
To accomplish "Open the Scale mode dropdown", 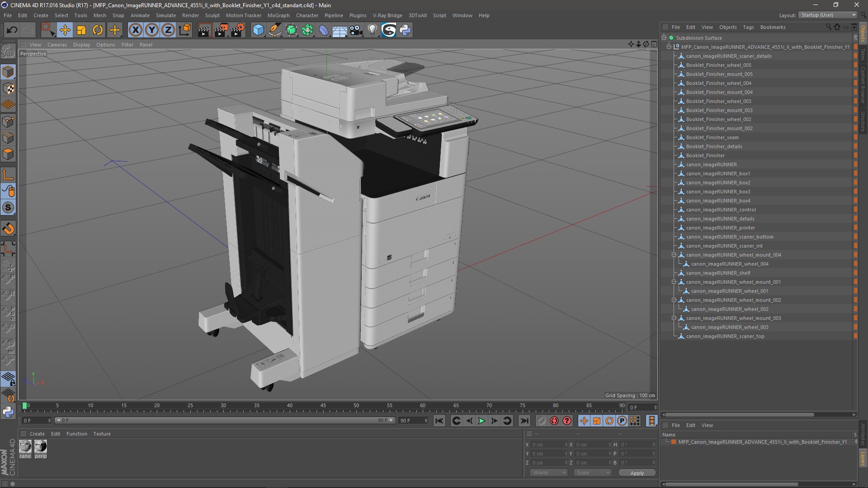I will (x=593, y=473).
